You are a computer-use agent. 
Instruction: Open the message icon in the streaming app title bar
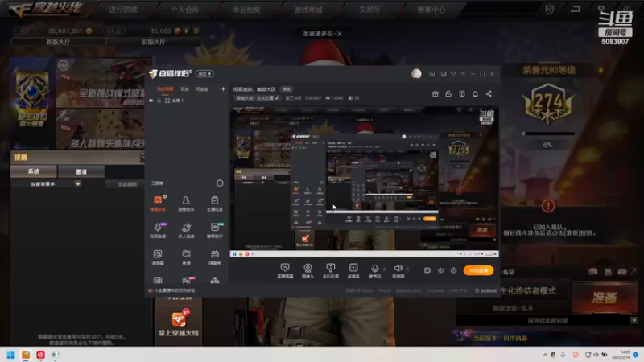(x=432, y=74)
